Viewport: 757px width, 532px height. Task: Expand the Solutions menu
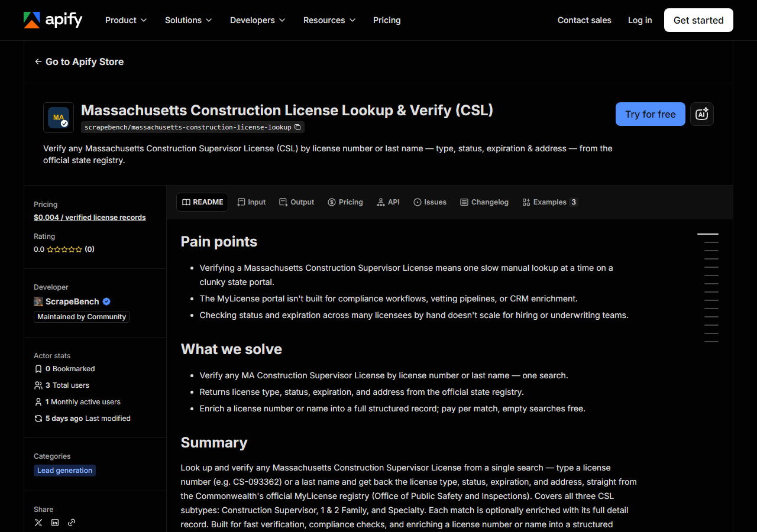click(188, 20)
